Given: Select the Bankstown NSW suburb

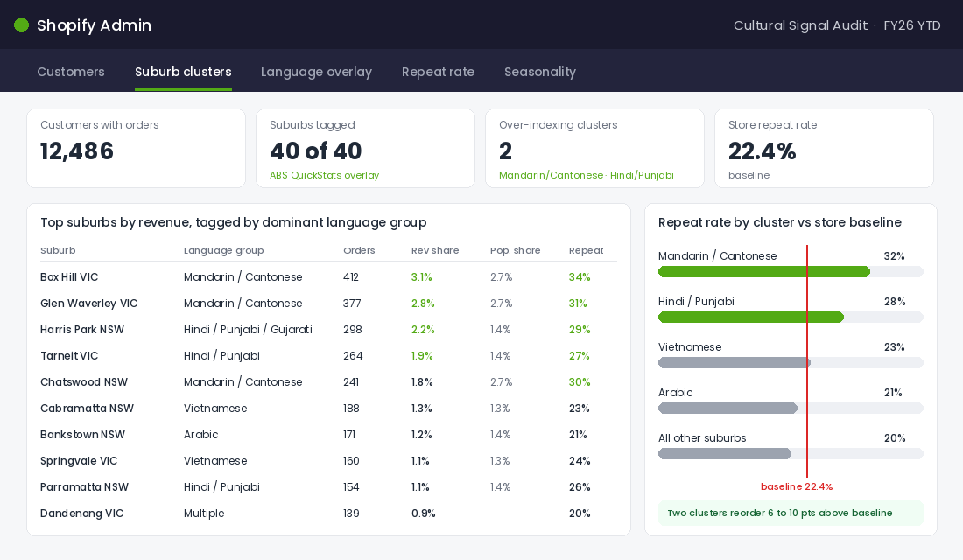Looking at the screenshot, I should coord(83,435).
